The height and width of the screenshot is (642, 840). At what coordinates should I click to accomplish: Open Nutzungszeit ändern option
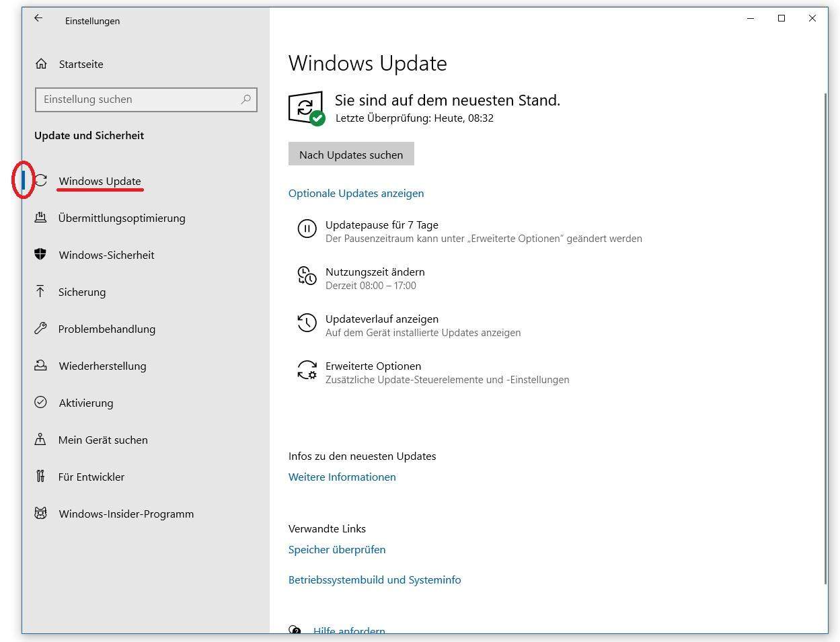[x=375, y=272]
